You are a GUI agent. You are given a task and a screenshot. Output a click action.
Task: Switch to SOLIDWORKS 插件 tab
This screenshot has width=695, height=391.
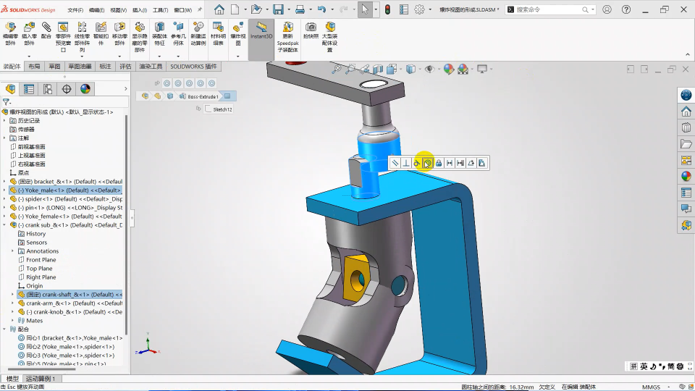194,66
